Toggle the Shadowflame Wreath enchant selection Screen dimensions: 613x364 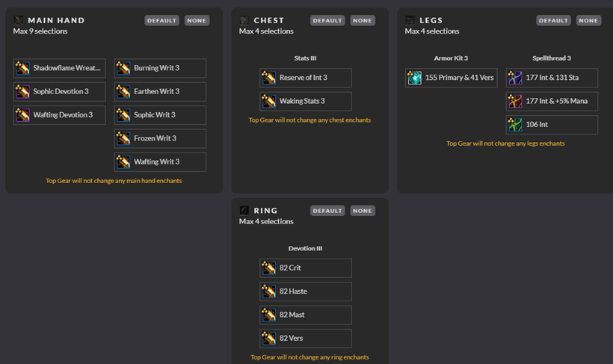point(59,68)
